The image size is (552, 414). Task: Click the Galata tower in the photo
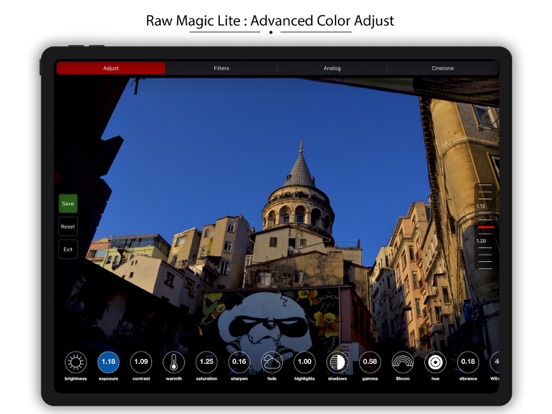299,192
